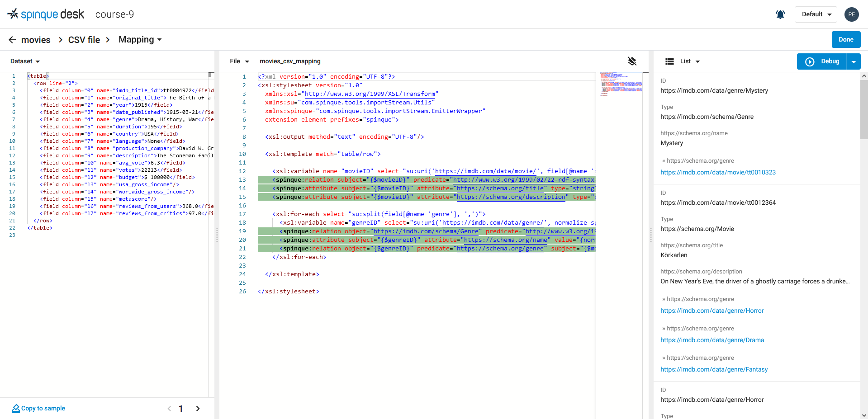Image resolution: width=868 pixels, height=419 pixels.
Task: Click dataset field named metascore
Action: tap(98, 199)
